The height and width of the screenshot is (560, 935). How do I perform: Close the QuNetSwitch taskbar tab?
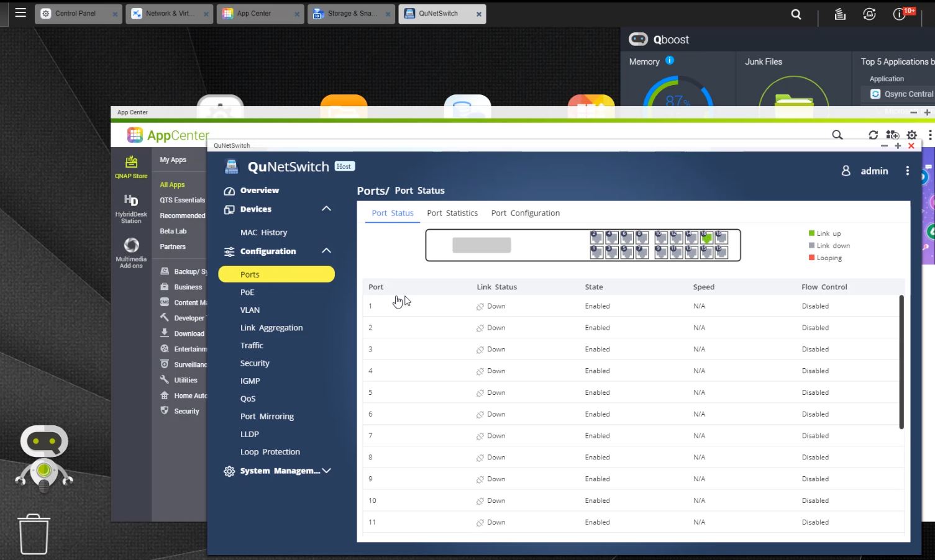pyautogui.click(x=478, y=14)
